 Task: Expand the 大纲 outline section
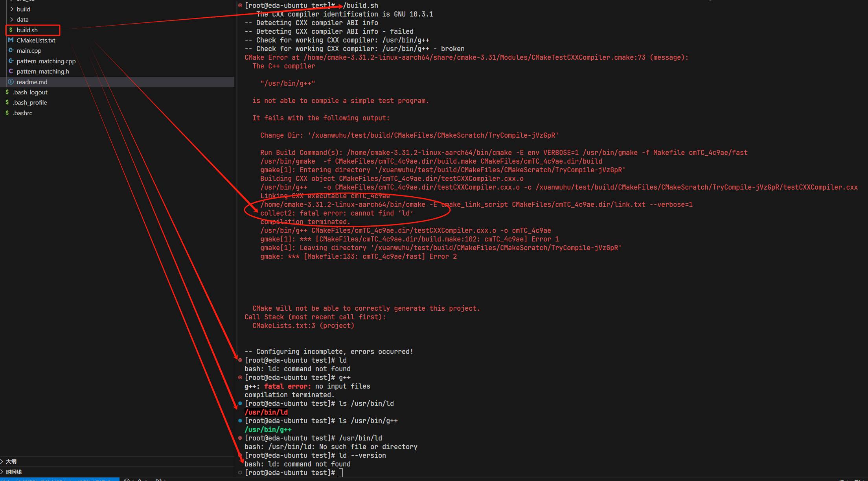[2, 461]
